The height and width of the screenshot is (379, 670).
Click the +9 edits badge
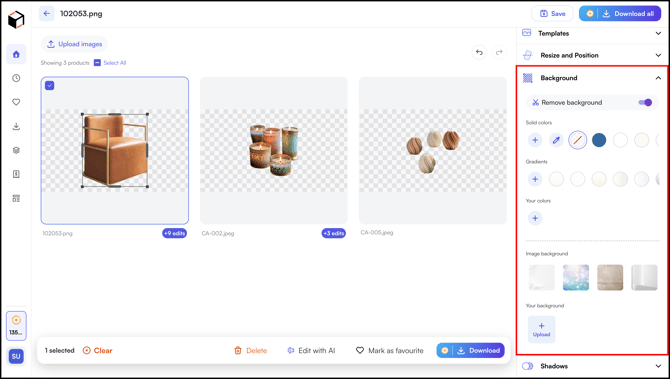[174, 233]
